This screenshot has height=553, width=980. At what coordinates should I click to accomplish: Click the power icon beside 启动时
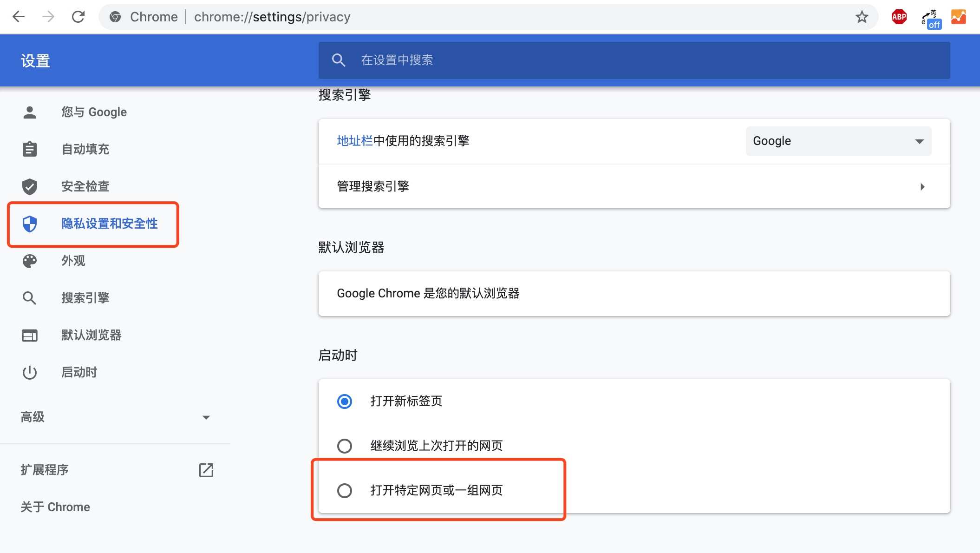(30, 372)
